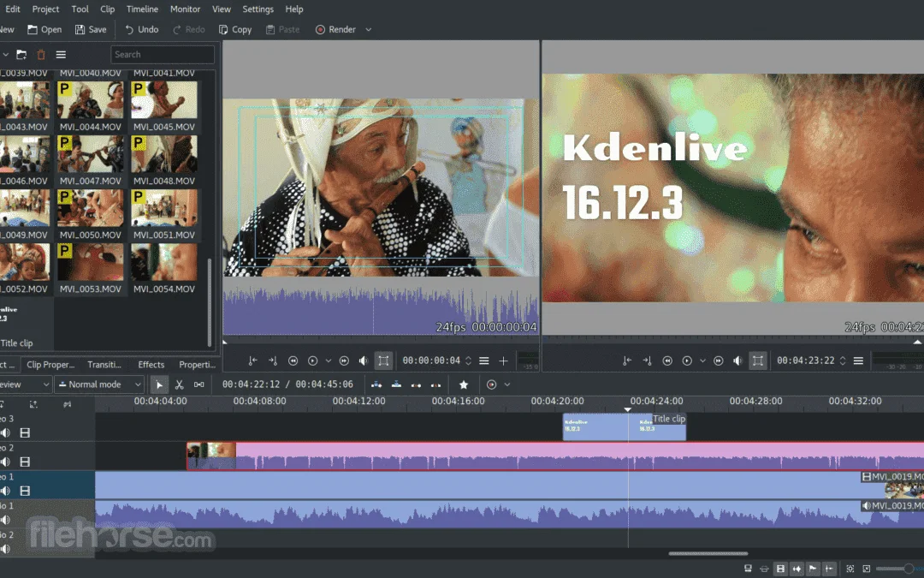Mute the Audio 1 track
The image size is (924, 578).
[5, 520]
